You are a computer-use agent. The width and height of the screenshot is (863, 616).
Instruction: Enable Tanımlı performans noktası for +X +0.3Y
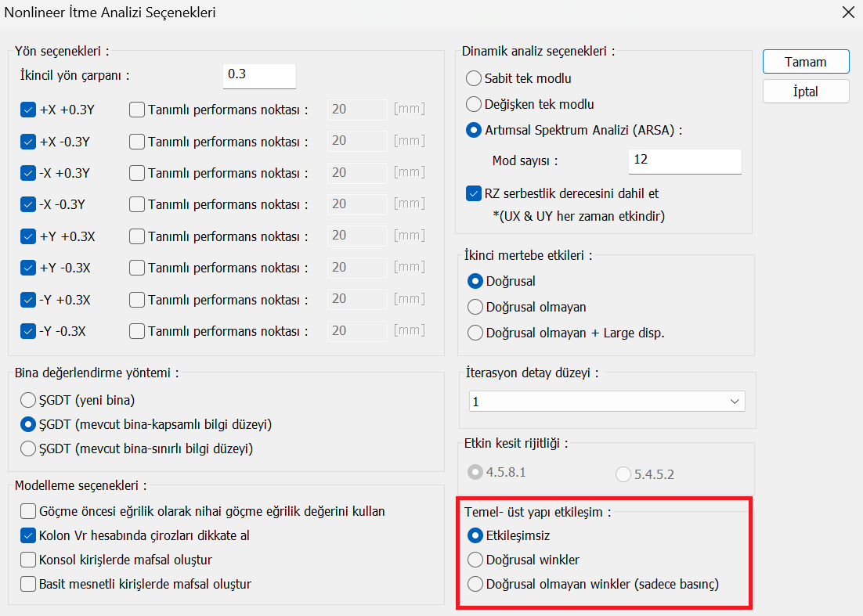pos(137,110)
